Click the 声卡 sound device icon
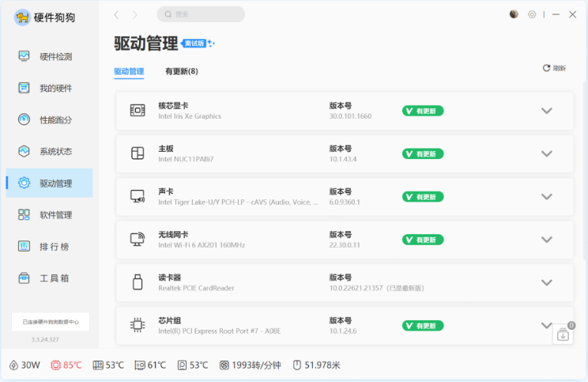This screenshot has height=382, width=588. point(138,196)
